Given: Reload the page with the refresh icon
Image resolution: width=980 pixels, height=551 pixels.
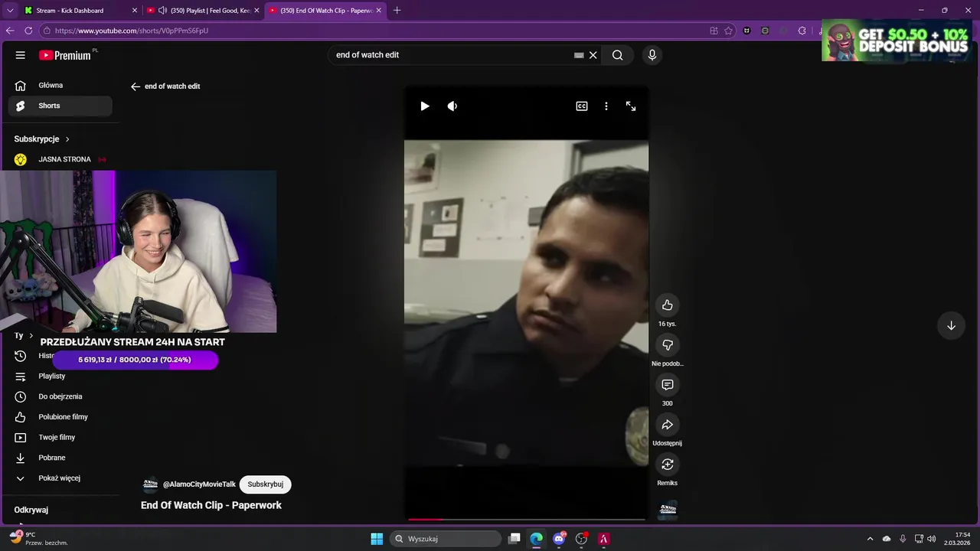Looking at the screenshot, I should [28, 31].
